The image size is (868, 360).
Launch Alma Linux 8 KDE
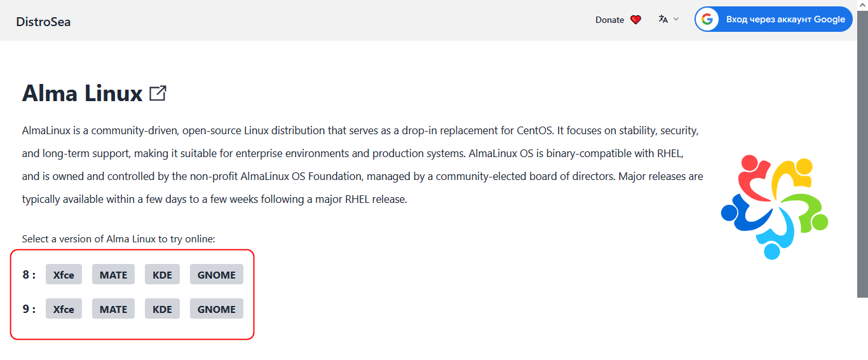[163, 275]
